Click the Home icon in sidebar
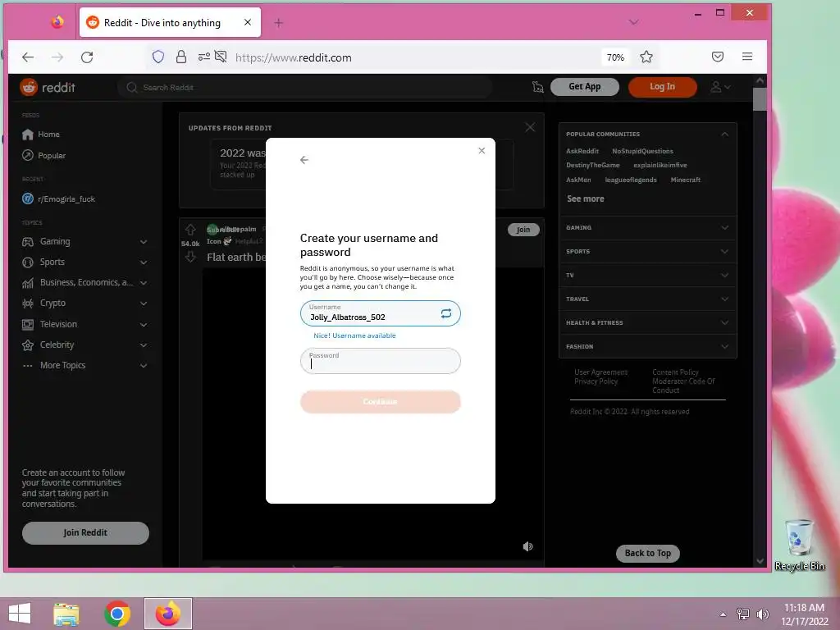The width and height of the screenshot is (840, 630). (x=28, y=135)
